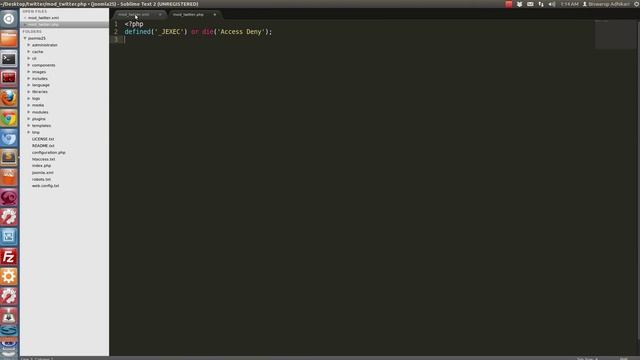Switch to the mod_twitter.xml tab
Image resolution: width=640 pixels, height=360 pixels.
click(x=134, y=14)
